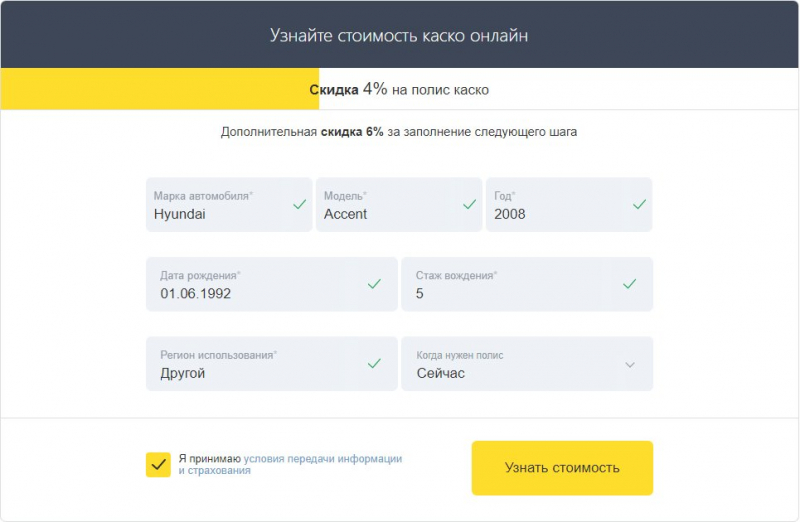This screenshot has height=522, width=800.
Task: Click the Узнайте стоимость каско онлайн header
Action: click(399, 36)
